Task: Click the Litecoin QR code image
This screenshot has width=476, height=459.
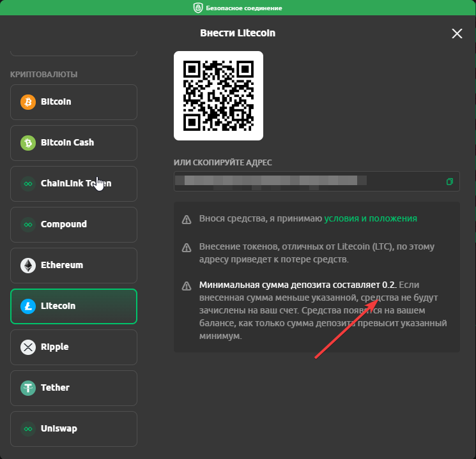Action: (x=219, y=96)
